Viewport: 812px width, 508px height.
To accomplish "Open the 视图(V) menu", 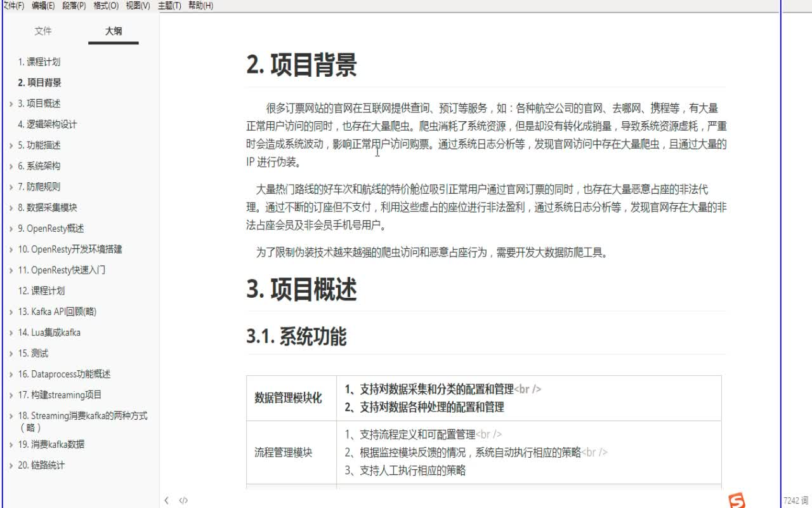I will [139, 5].
